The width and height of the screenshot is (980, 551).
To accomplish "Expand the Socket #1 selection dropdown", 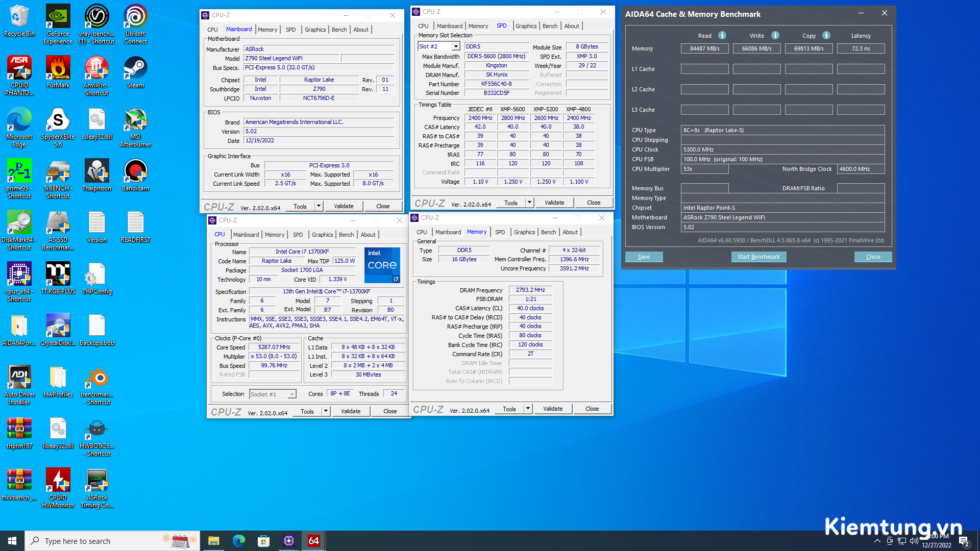I will pos(292,394).
